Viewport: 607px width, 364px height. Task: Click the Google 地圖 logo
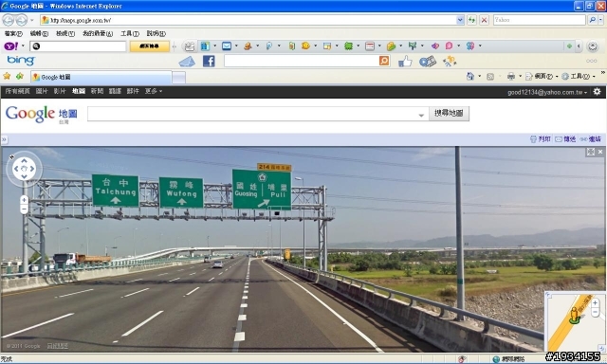(41, 115)
